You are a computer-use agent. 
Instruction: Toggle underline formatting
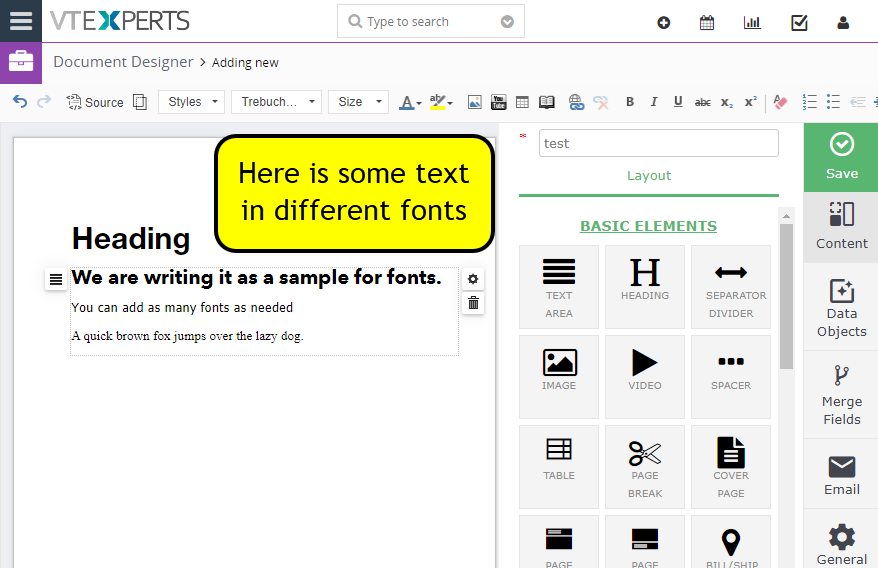(678, 102)
